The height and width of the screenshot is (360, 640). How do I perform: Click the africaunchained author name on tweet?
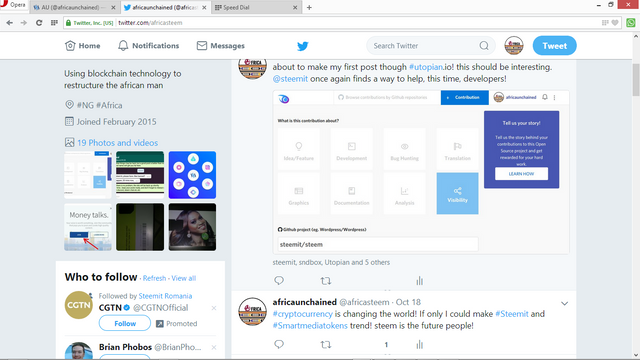click(x=304, y=302)
